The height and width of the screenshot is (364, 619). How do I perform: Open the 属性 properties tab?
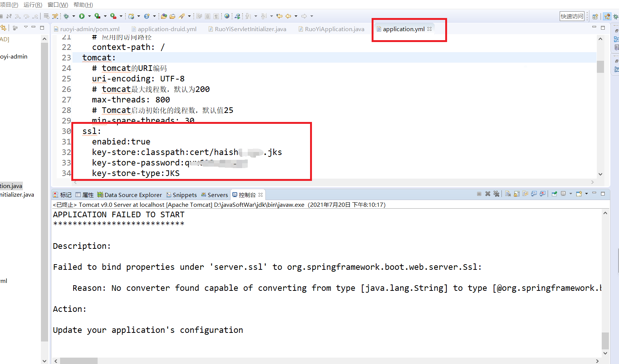click(84, 195)
